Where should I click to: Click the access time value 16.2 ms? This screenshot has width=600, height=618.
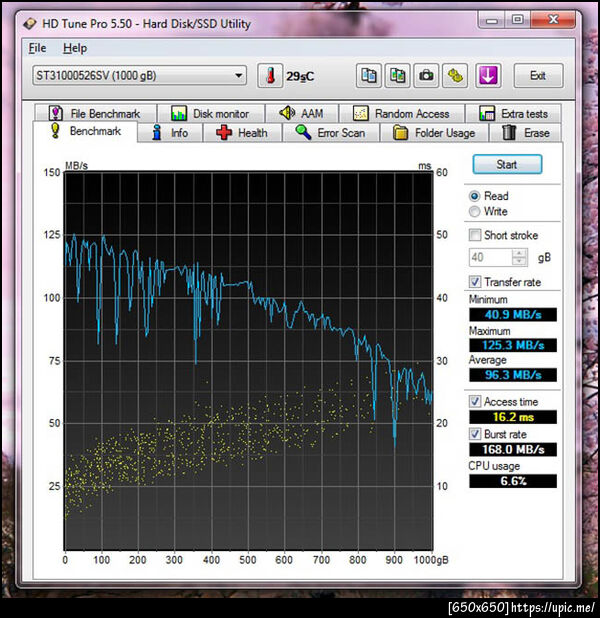tap(513, 417)
